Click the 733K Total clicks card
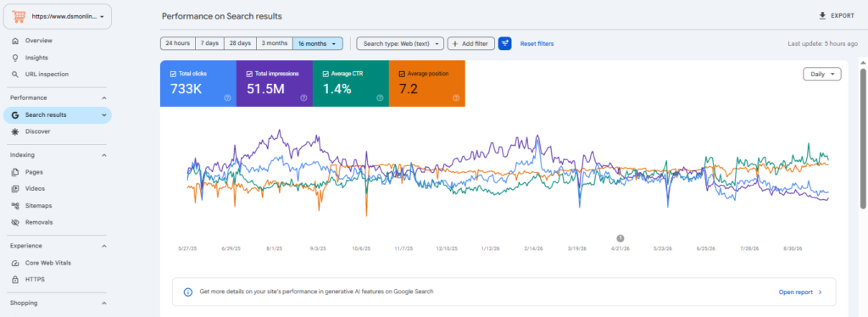Viewport: 868px width, 317px height. 198,84
